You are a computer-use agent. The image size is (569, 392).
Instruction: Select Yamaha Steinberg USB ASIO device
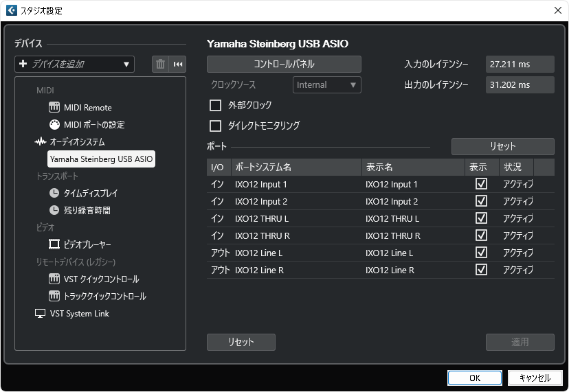pos(101,159)
